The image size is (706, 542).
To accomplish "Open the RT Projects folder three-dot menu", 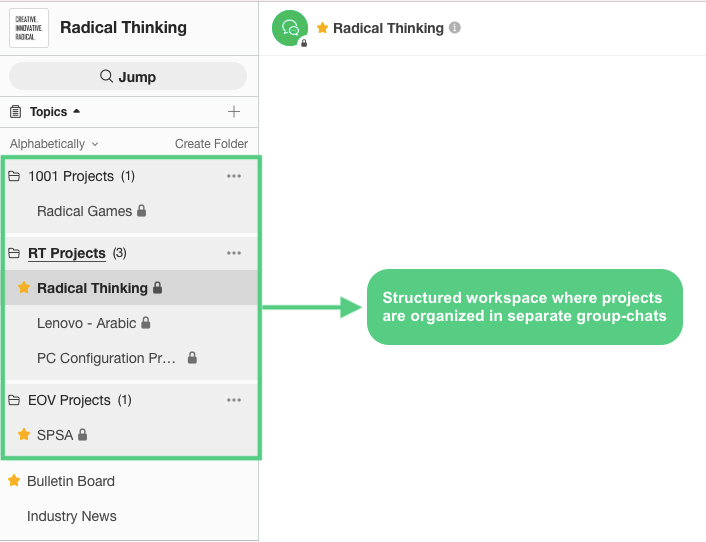I will pyautogui.click(x=234, y=253).
